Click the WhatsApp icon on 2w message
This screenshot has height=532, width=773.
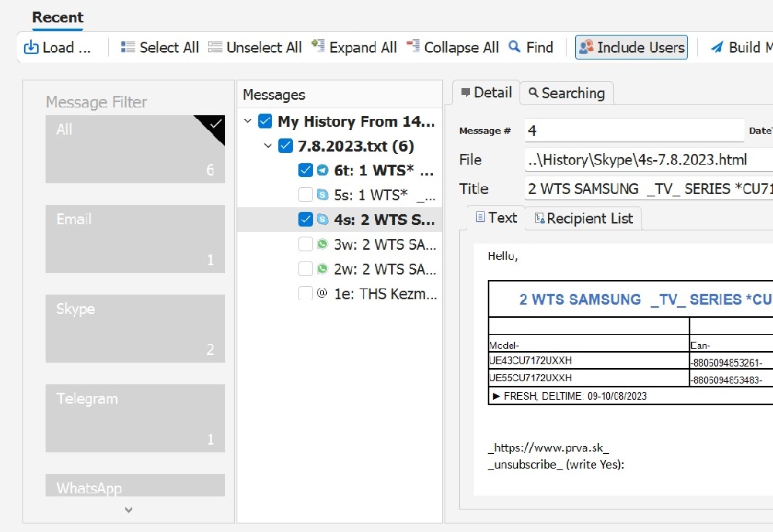click(x=322, y=269)
